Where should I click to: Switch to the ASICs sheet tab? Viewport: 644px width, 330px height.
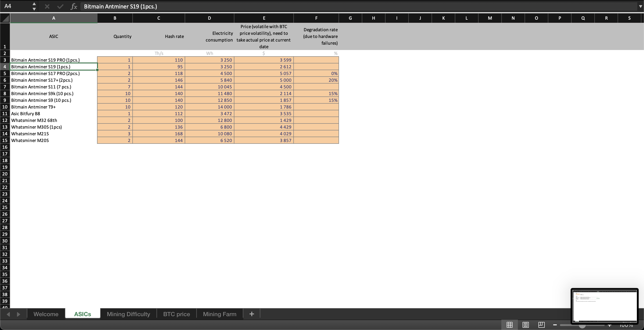click(83, 314)
